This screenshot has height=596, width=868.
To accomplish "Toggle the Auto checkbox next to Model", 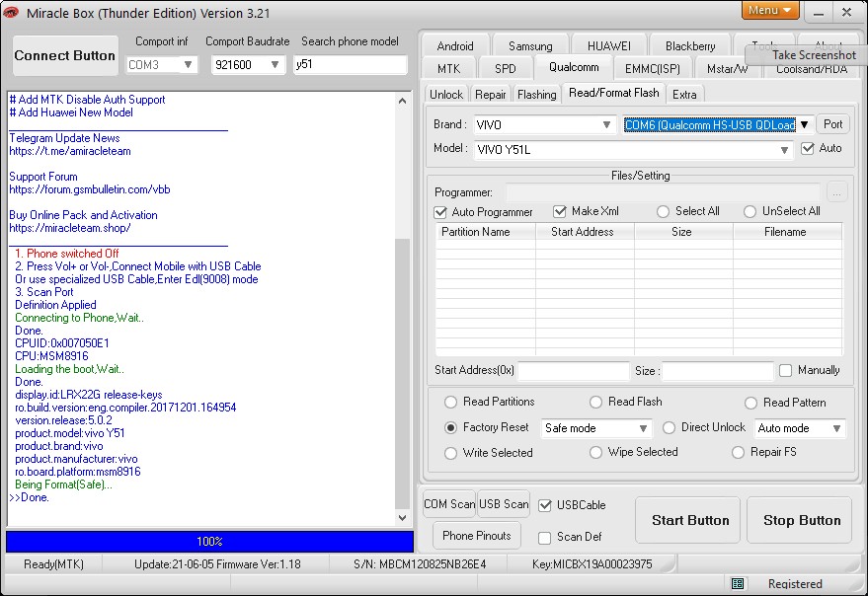I will (808, 148).
